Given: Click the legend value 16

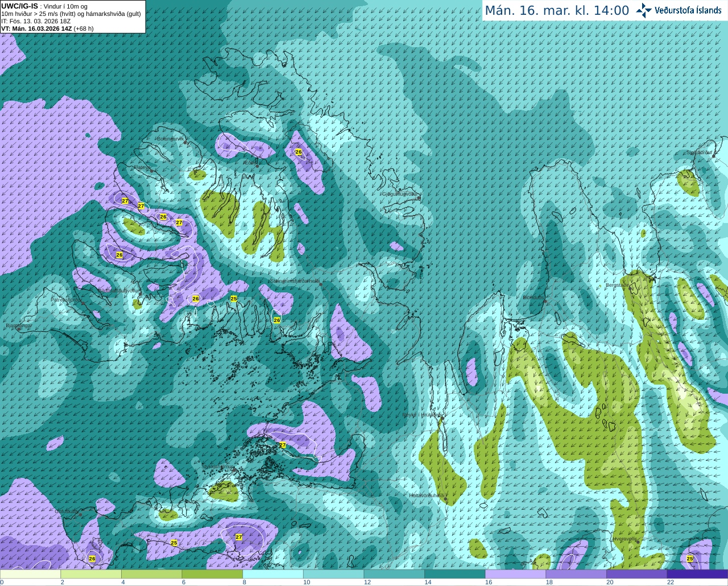Looking at the screenshot, I should [x=488, y=582].
